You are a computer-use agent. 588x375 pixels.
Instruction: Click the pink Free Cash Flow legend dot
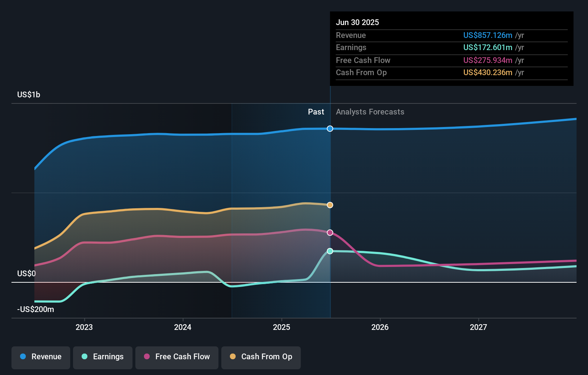(x=147, y=356)
